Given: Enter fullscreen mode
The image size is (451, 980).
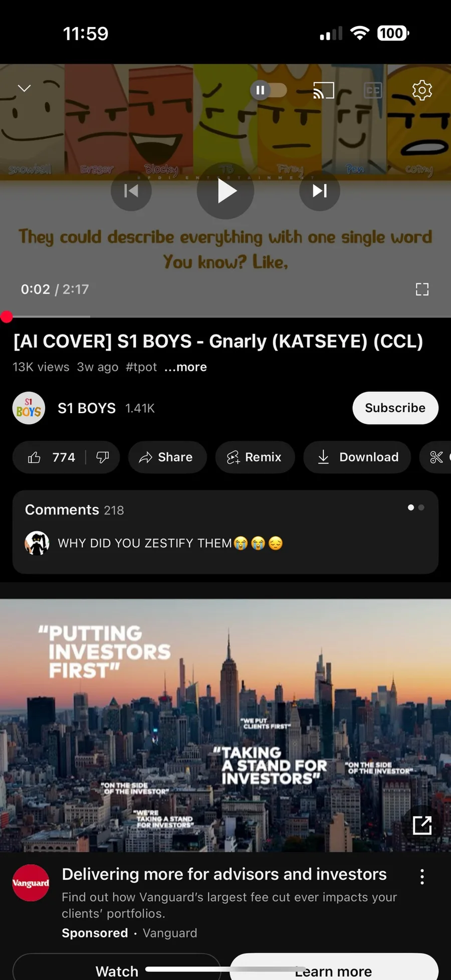Looking at the screenshot, I should click(422, 289).
